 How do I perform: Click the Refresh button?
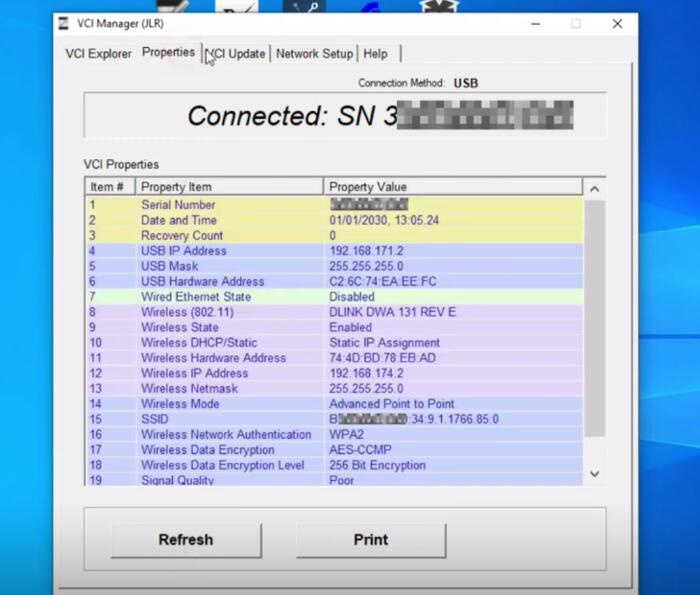186,539
